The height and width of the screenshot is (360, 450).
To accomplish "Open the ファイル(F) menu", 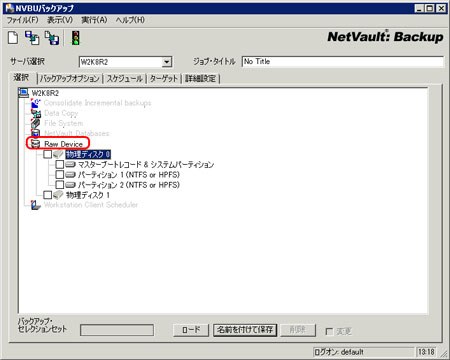I will (23, 20).
